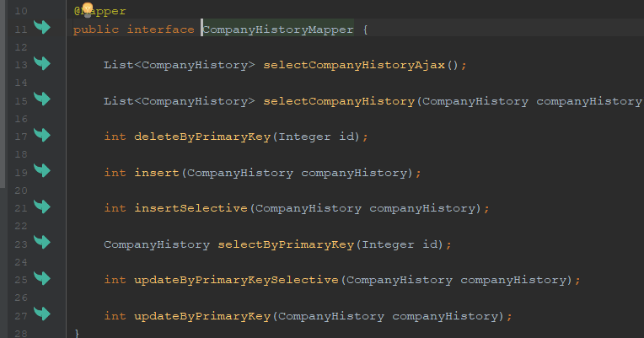
Task: Click the insert method name on line 19
Action: [157, 173]
